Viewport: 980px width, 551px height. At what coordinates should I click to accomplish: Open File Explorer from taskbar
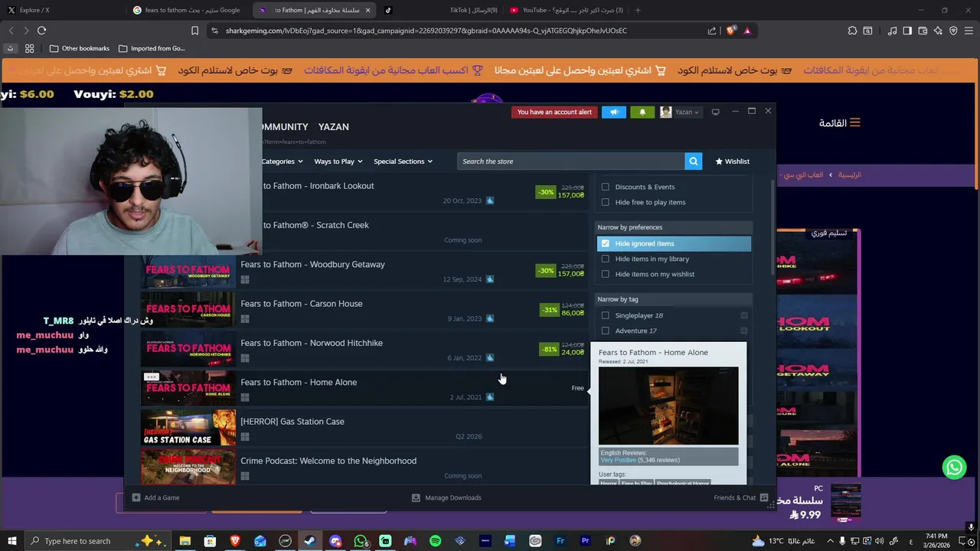pyautogui.click(x=185, y=541)
